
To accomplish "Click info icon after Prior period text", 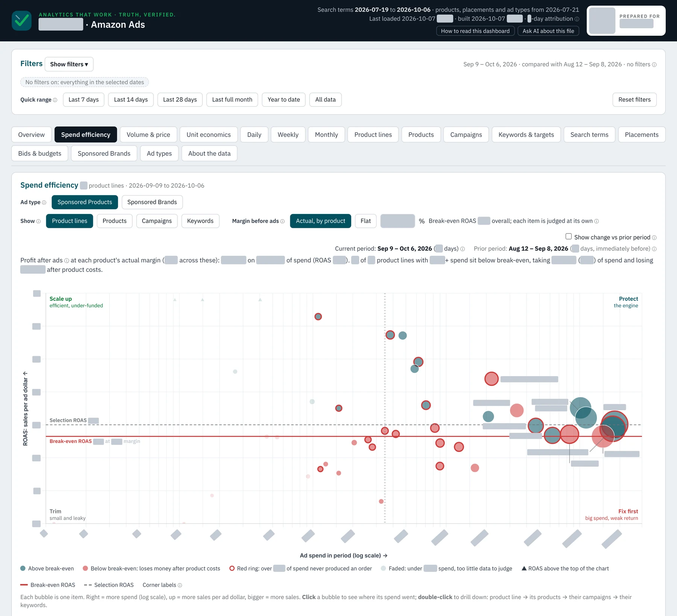I will point(654,249).
